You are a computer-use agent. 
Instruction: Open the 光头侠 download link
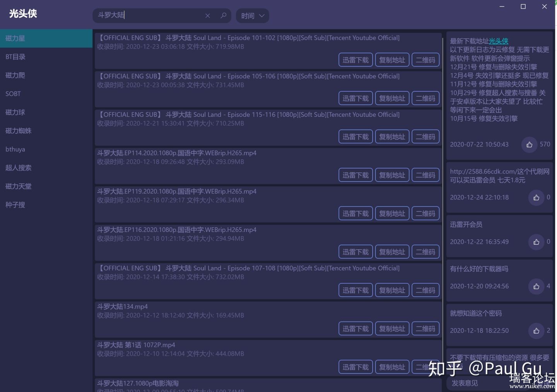click(499, 41)
